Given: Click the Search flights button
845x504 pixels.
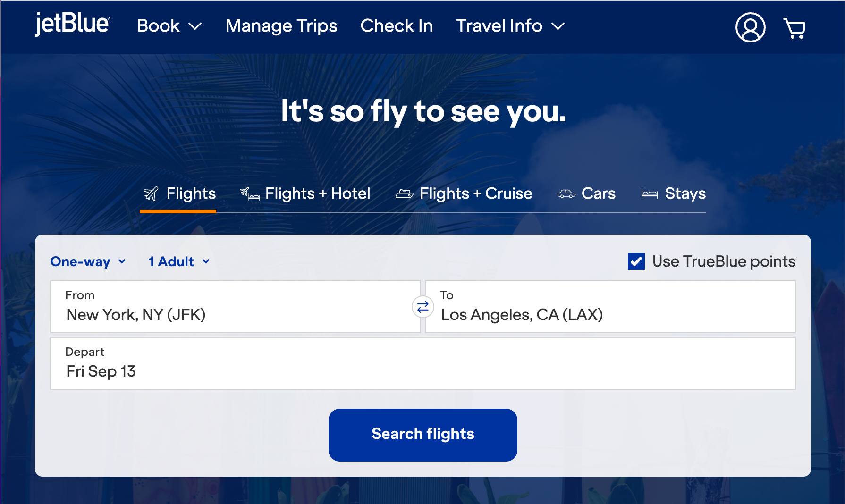Looking at the screenshot, I should tap(422, 434).
